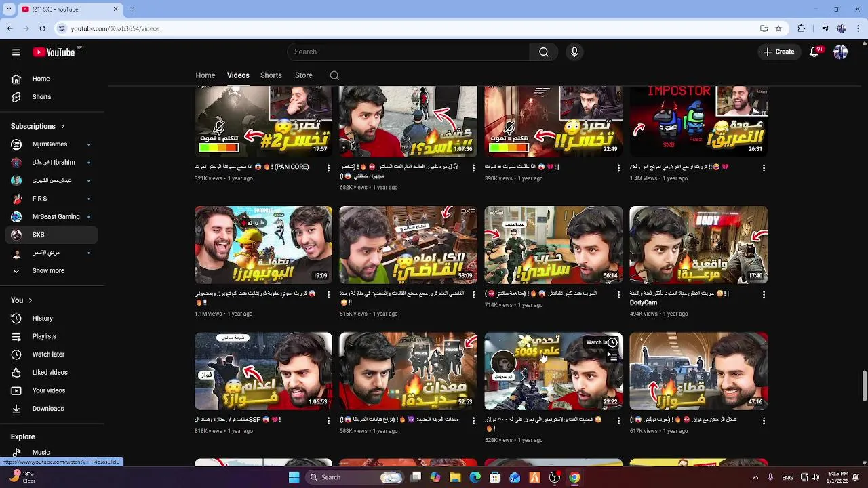
Task: Open the Chrome three-dot menu
Action: click(x=857, y=28)
